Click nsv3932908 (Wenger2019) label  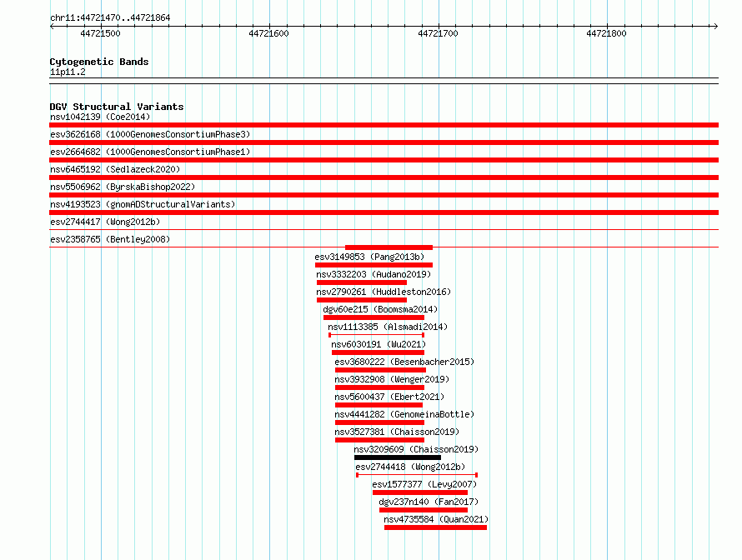coord(392,379)
